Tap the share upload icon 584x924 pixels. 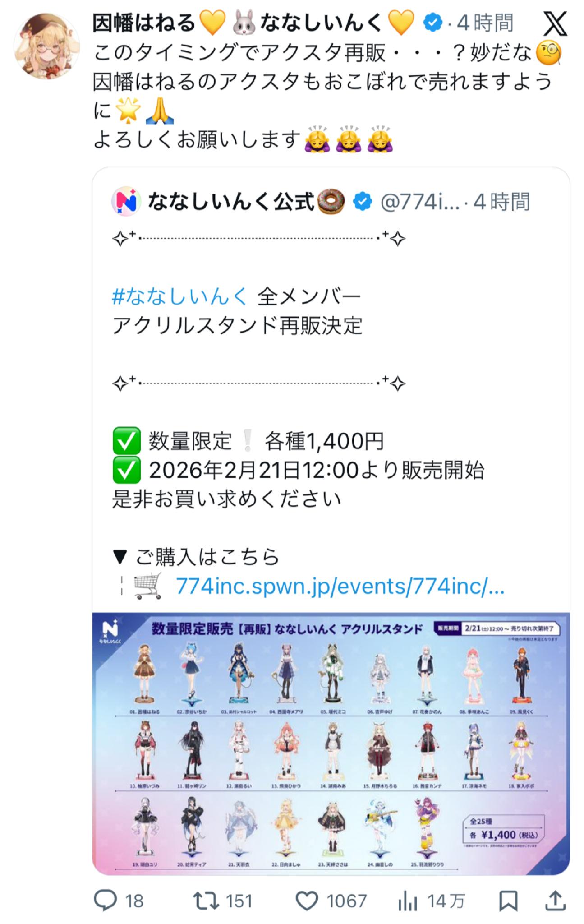tap(555, 901)
